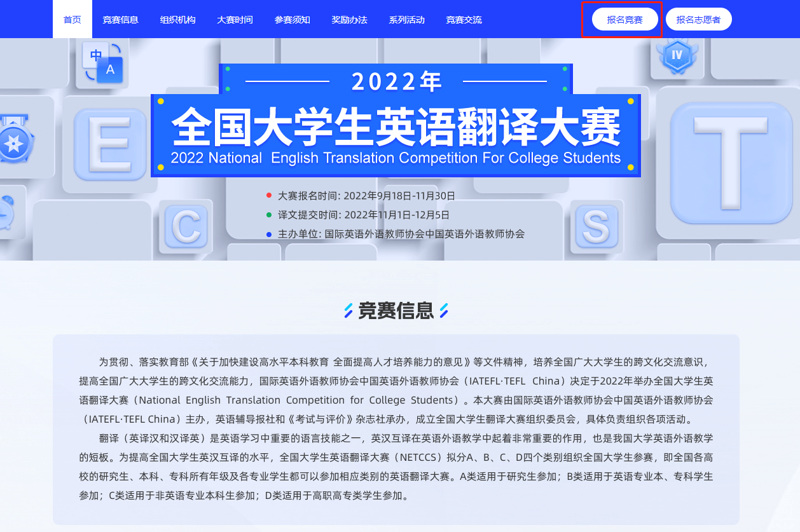Click the letter C key tile
This screenshot has height=532, width=800.
pyautogui.click(x=186, y=226)
